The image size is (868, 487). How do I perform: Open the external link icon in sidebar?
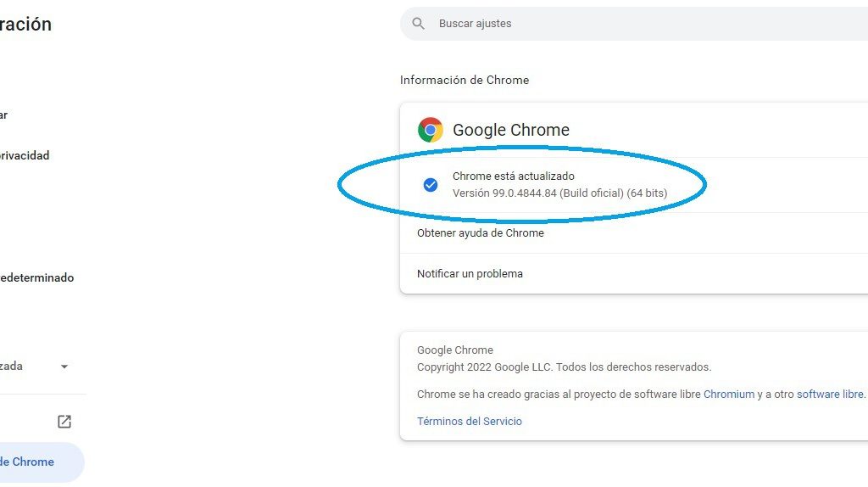click(x=64, y=422)
